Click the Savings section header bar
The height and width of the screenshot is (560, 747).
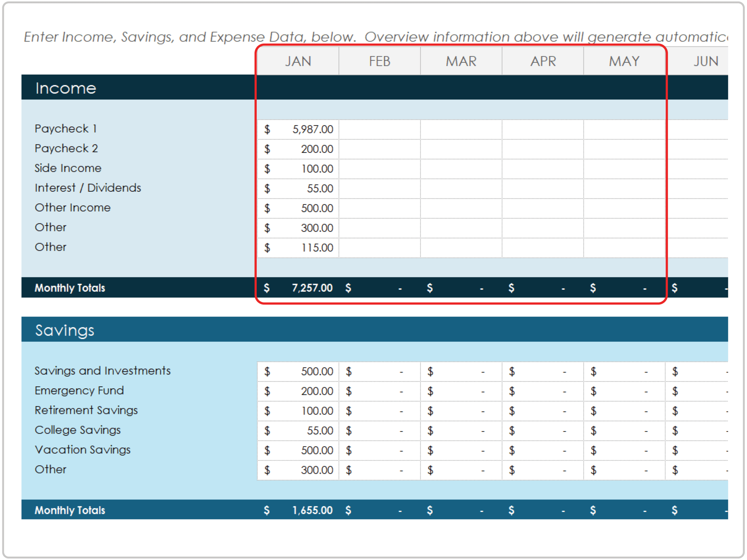tap(65, 330)
